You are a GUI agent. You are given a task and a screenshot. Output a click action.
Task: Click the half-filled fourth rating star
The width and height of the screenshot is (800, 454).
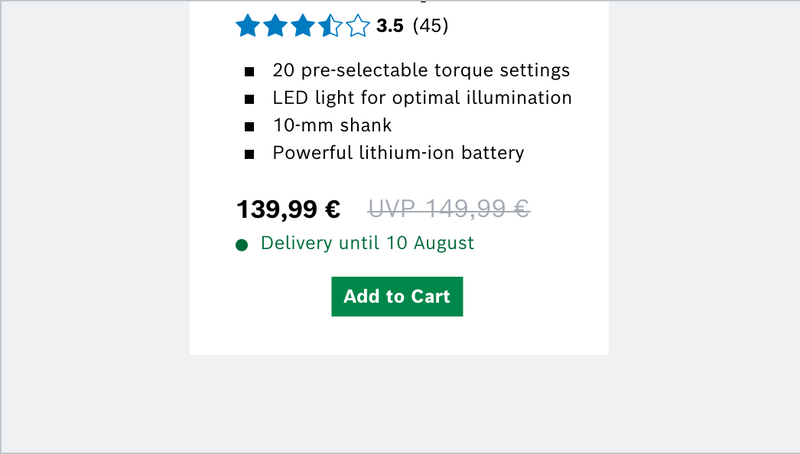point(331,26)
